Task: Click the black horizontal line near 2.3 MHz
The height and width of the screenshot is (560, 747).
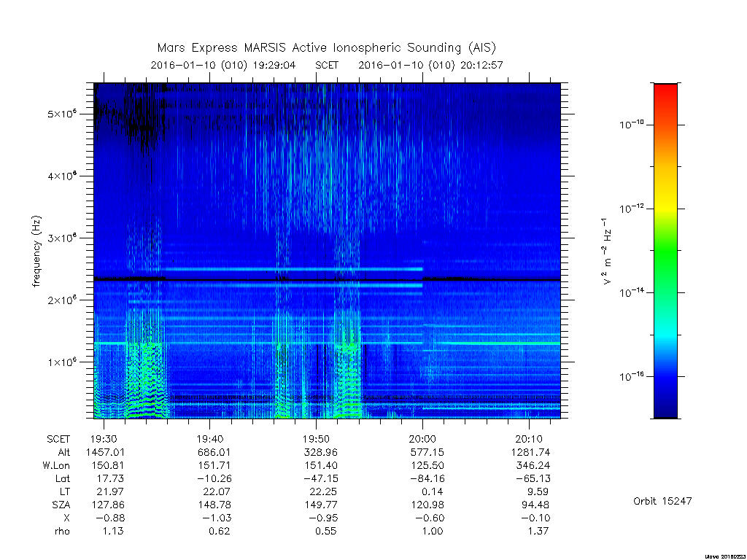Action: point(328,279)
